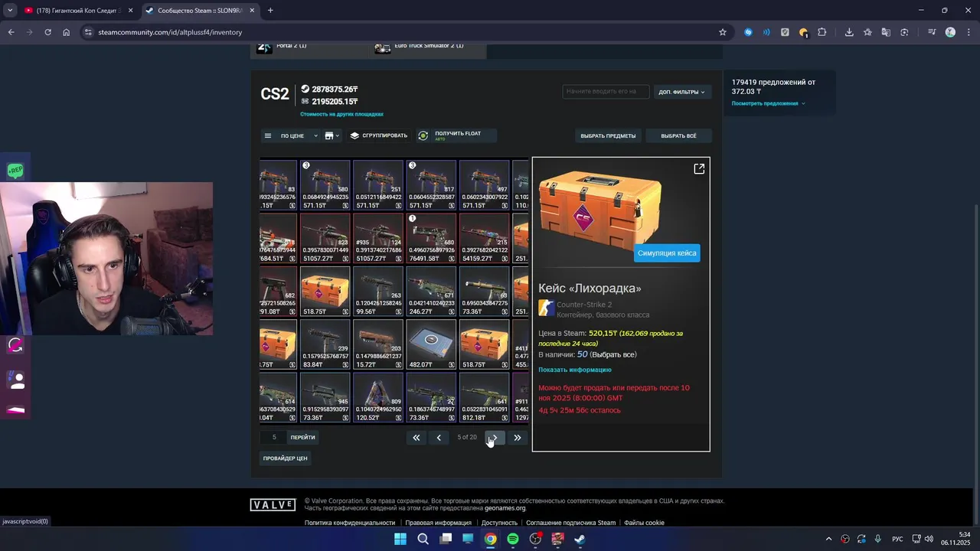Open the Chrome three-dot menu

(x=968, y=32)
